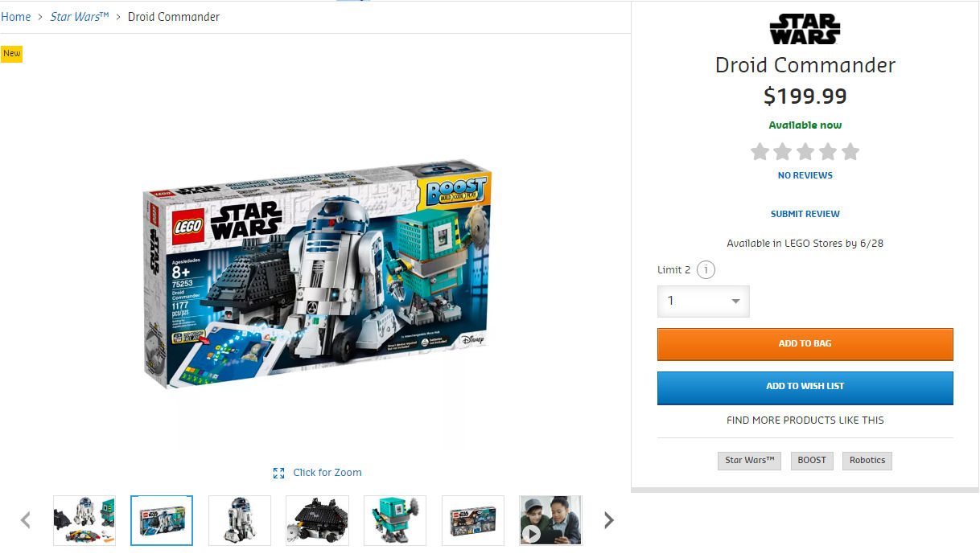Screen dimensions: 980x558
Task: Click the main product box image
Action: tap(317, 279)
